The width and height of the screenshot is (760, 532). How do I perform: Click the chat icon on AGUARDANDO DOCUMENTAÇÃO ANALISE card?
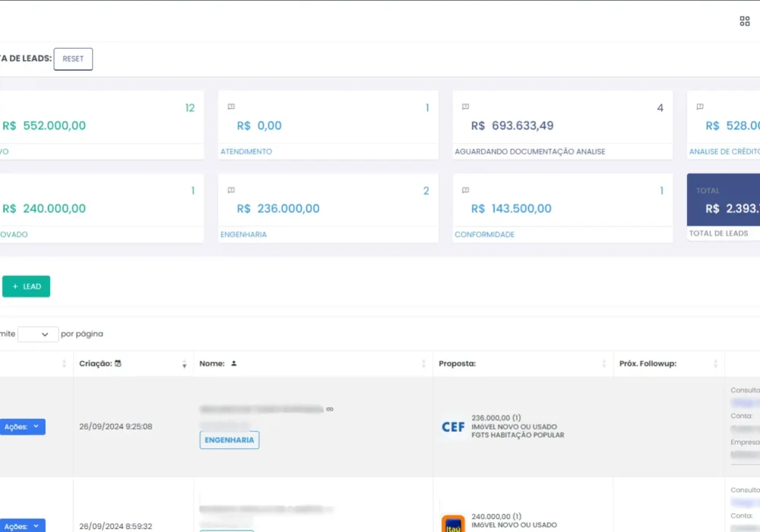coord(466,106)
